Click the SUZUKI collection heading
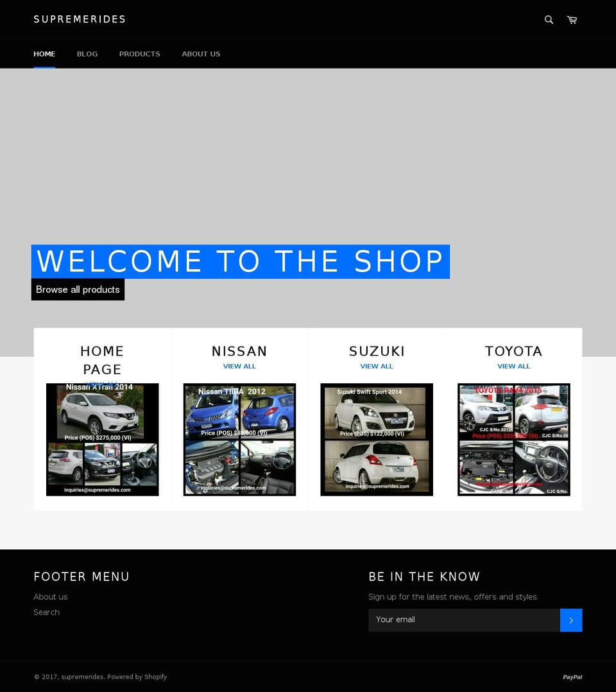The width and height of the screenshot is (616, 692). point(377,351)
